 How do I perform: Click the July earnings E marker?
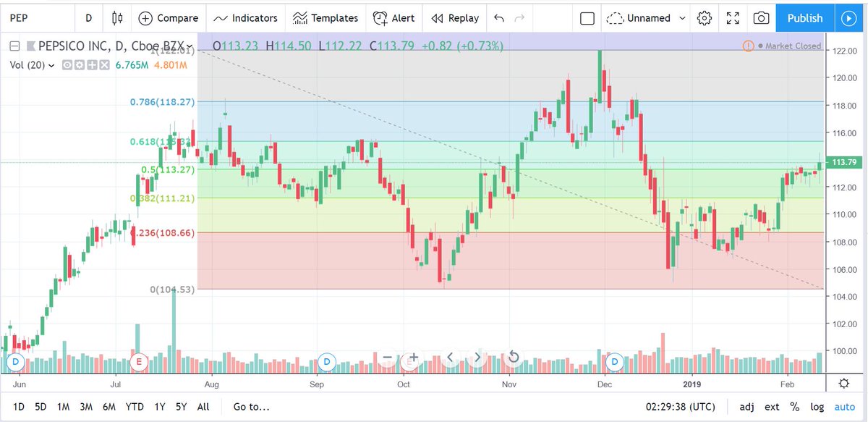138,360
